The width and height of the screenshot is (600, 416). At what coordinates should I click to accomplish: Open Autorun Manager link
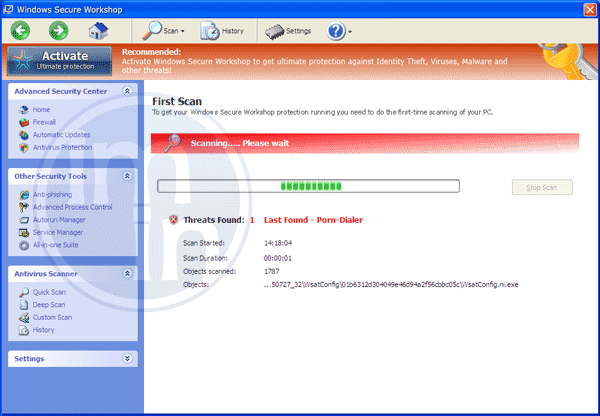(59, 220)
